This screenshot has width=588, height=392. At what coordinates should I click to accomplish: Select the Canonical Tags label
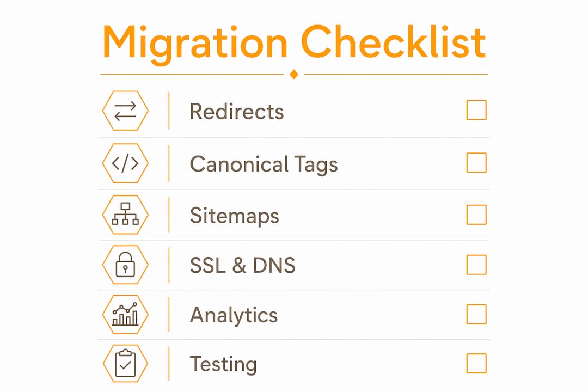[x=264, y=164]
